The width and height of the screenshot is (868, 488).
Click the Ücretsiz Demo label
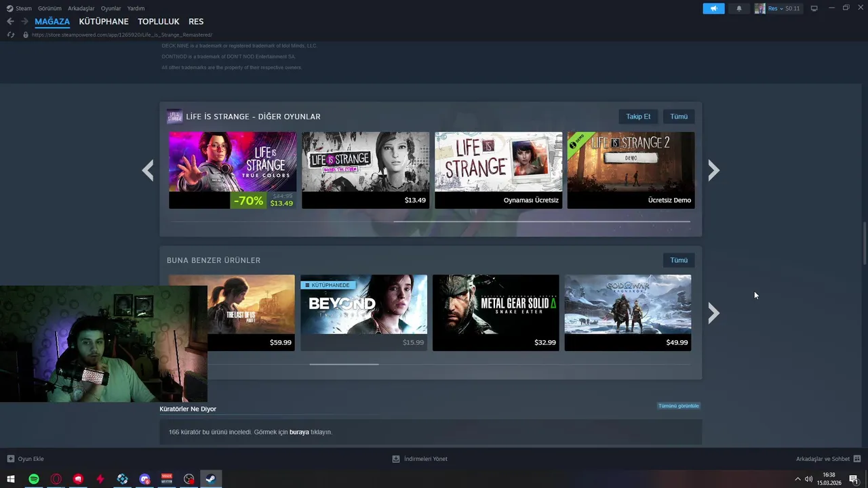(669, 201)
